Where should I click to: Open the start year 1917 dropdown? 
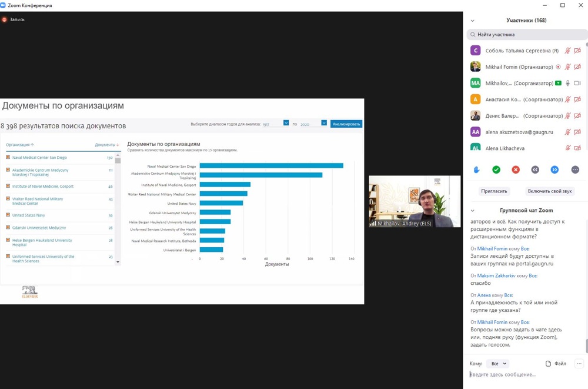(x=286, y=123)
